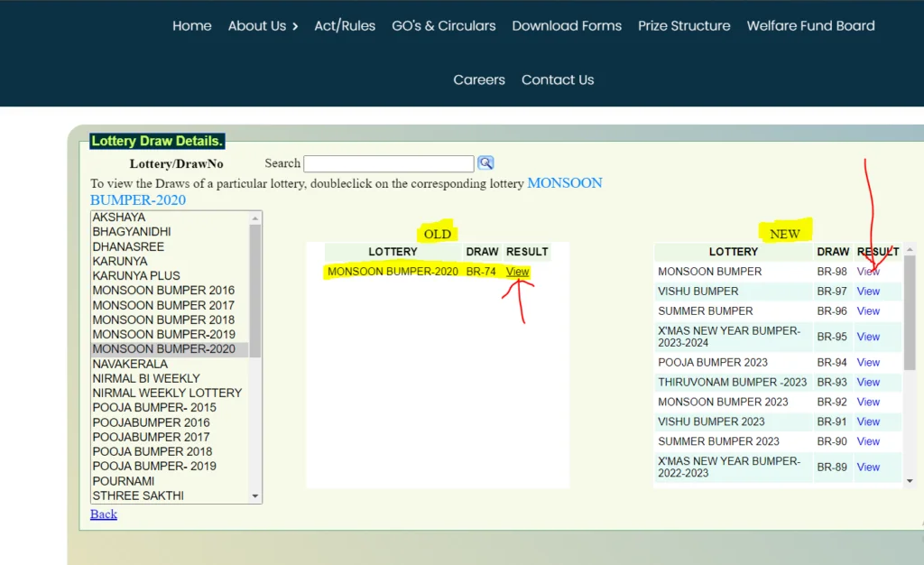The height and width of the screenshot is (565, 924).
Task: Open the Act/Rules page
Action: coord(345,26)
